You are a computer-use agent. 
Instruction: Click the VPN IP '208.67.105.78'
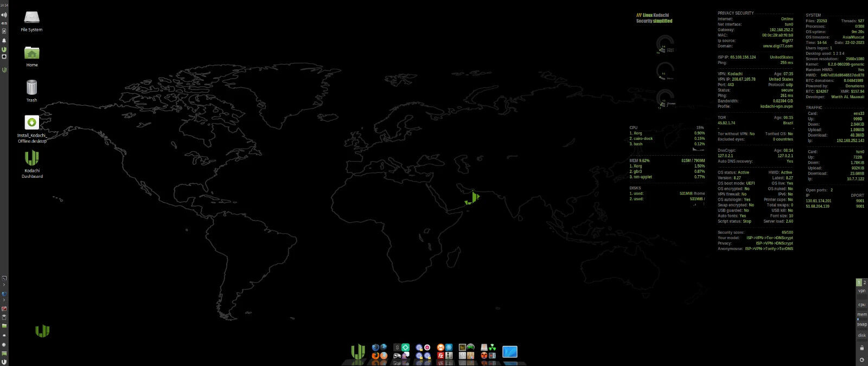coord(743,79)
